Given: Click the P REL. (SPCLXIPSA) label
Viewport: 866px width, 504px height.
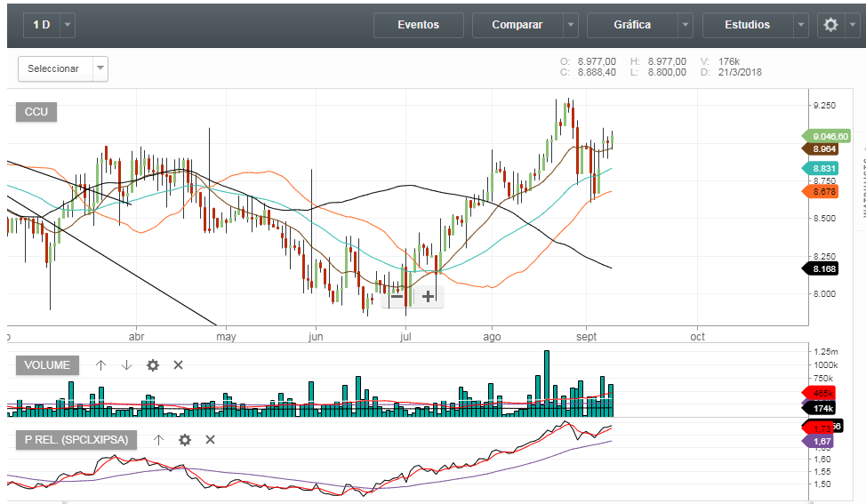Looking at the screenshot, I should point(76,440).
